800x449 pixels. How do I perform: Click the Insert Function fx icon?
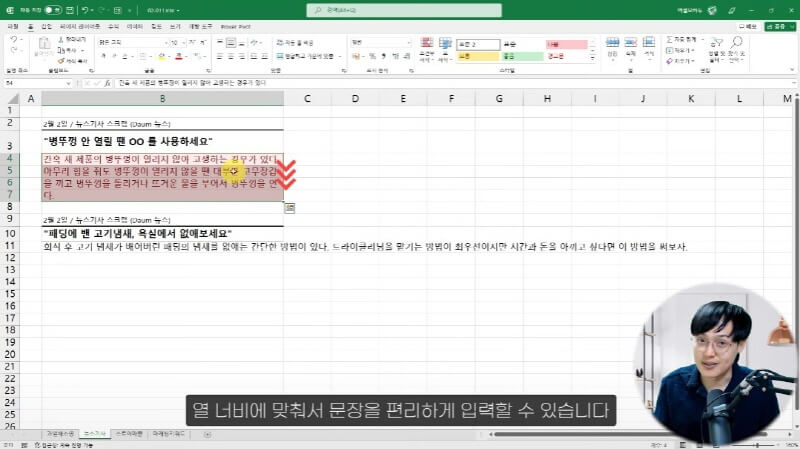pyautogui.click(x=107, y=83)
